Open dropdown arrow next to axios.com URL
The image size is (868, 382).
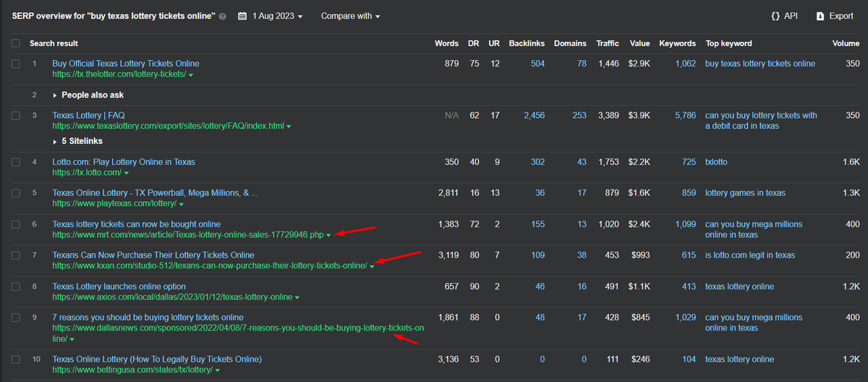pos(297,298)
